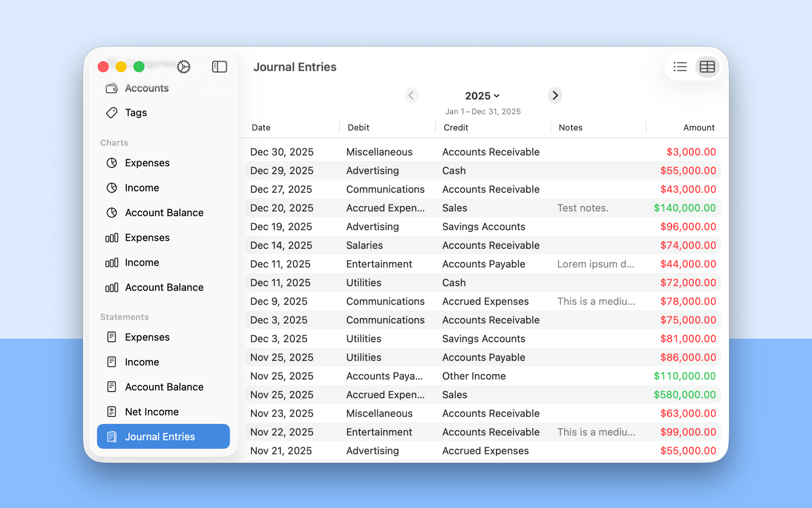The image size is (812, 508).
Task: Switch to list view layout
Action: coord(680,67)
